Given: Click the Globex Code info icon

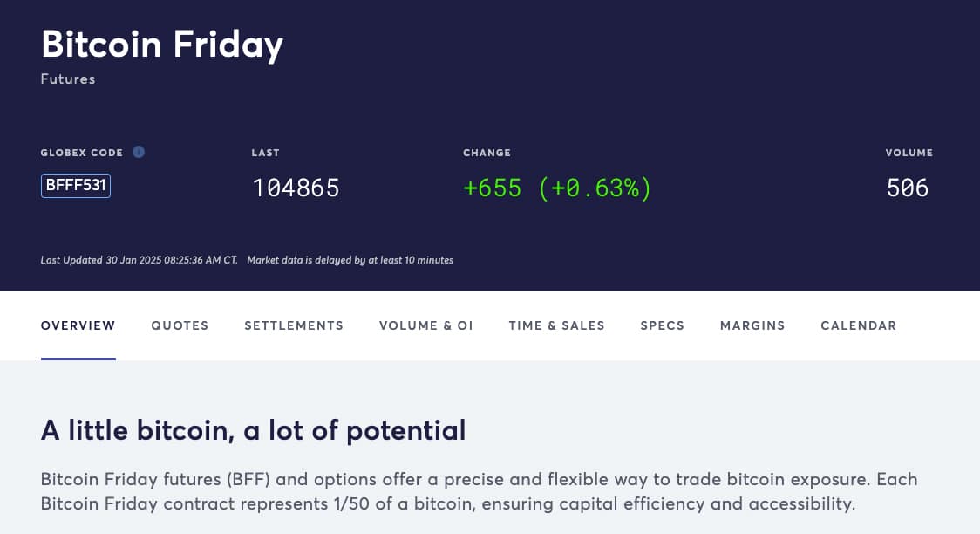Looking at the screenshot, I should (139, 152).
